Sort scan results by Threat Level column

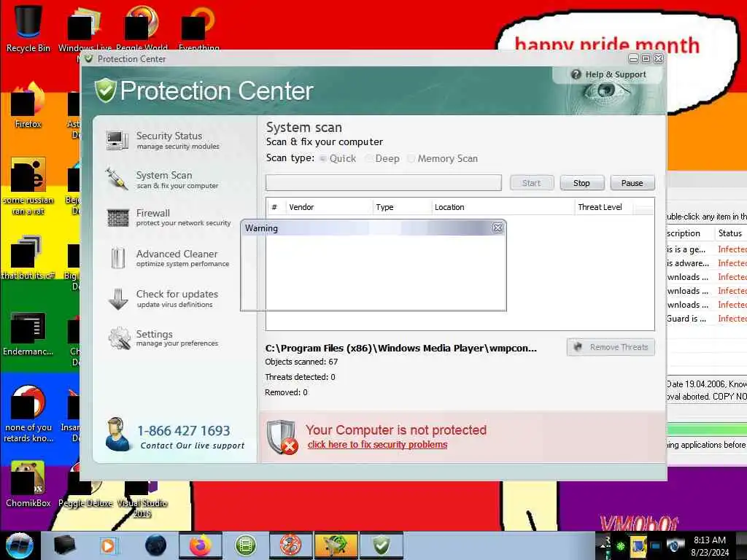[603, 207]
